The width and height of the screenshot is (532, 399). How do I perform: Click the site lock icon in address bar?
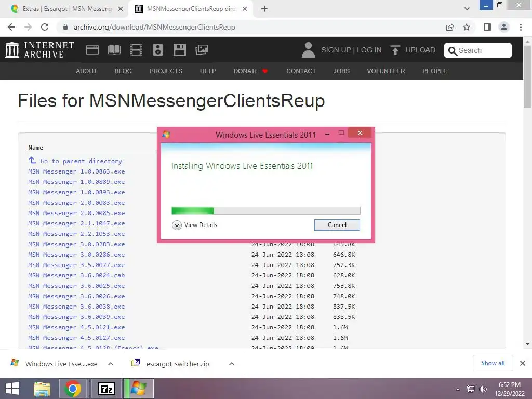tap(65, 27)
